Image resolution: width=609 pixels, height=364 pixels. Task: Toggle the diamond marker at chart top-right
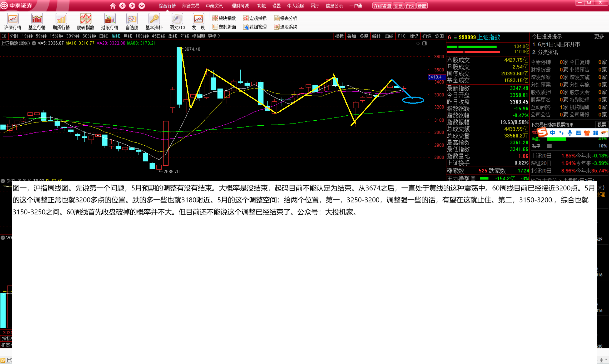418,43
